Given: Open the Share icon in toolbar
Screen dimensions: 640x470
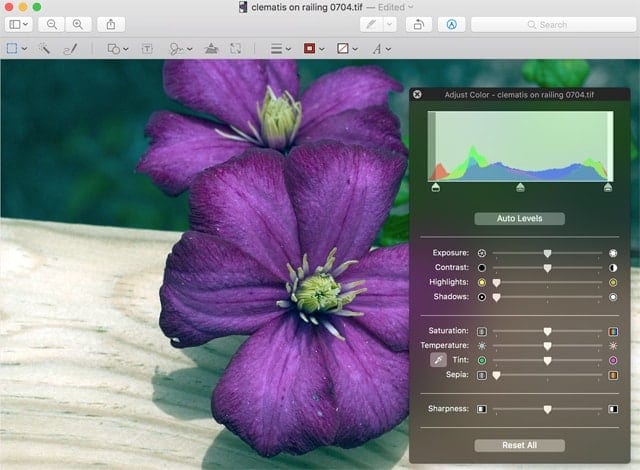Looking at the screenshot, I should click(x=111, y=23).
